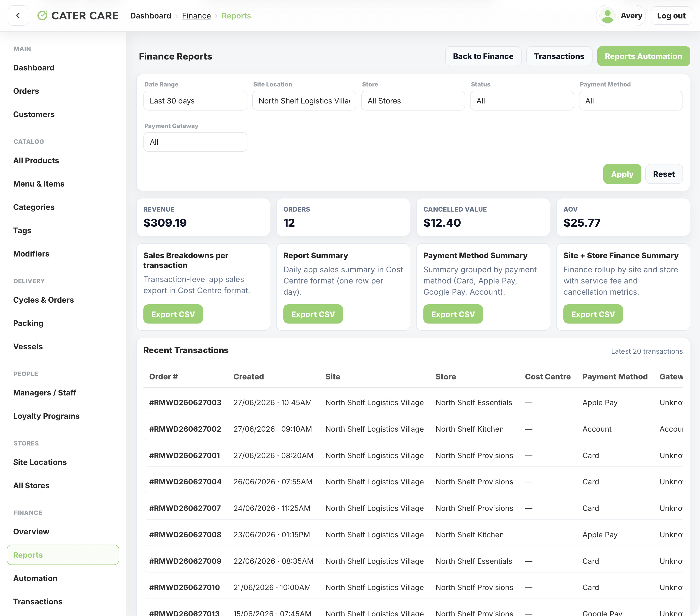The image size is (700, 616).
Task: Open All Stores in the sidebar
Action: [x=31, y=485]
